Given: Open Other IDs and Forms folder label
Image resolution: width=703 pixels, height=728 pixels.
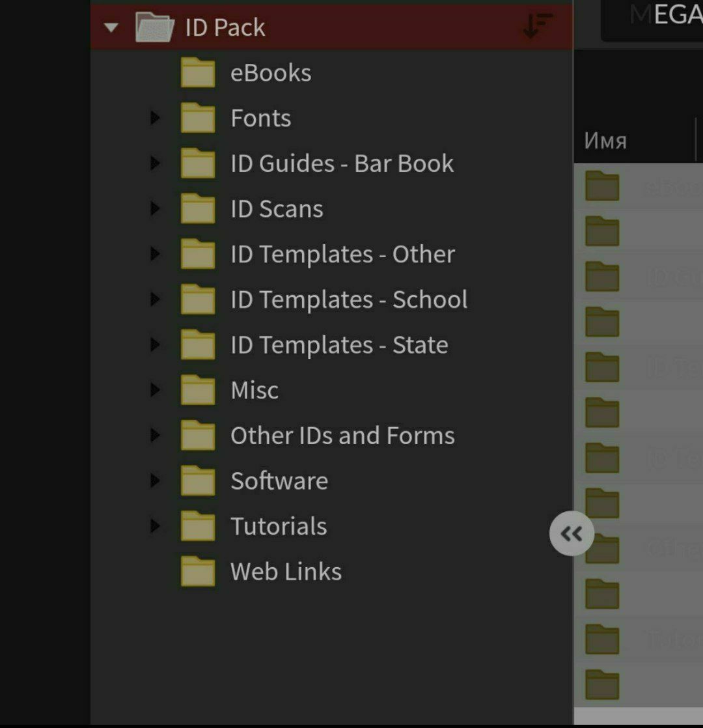Looking at the screenshot, I should pos(342,436).
